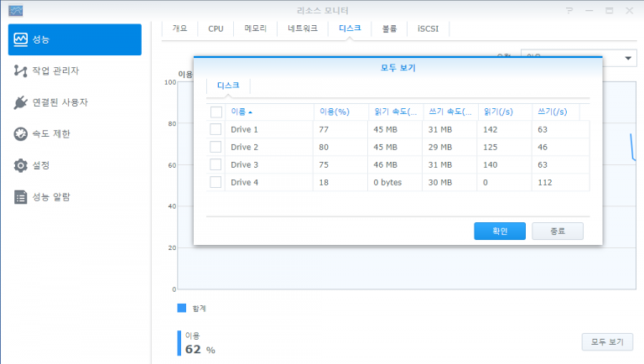Click the 0 bytes read speed cell
The image size is (644, 364).
387,182
